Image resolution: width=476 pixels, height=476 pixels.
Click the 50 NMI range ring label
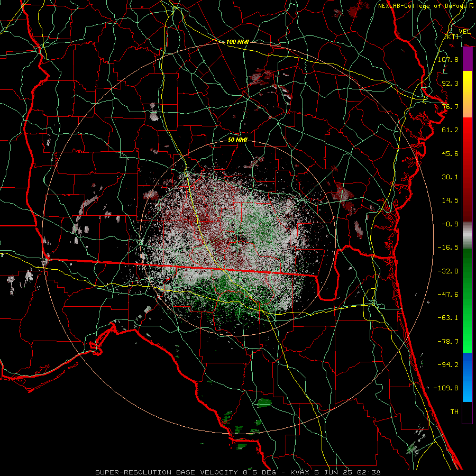pos(237,140)
